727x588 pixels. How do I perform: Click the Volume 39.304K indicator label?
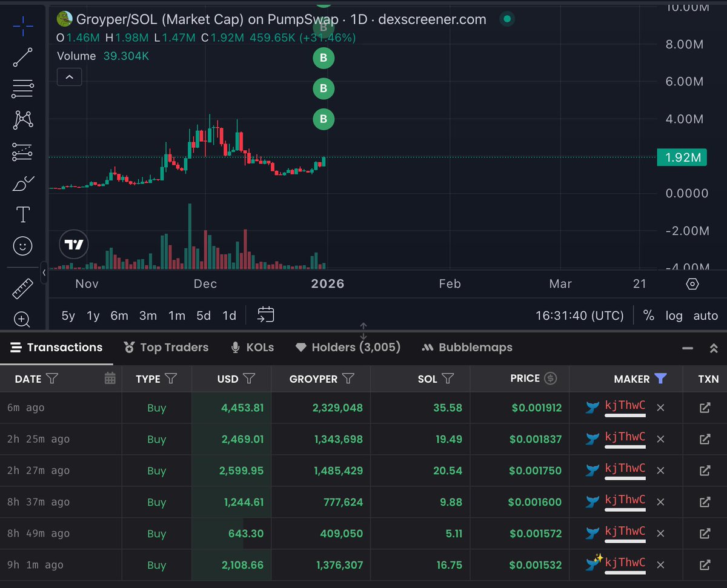pyautogui.click(x=102, y=56)
